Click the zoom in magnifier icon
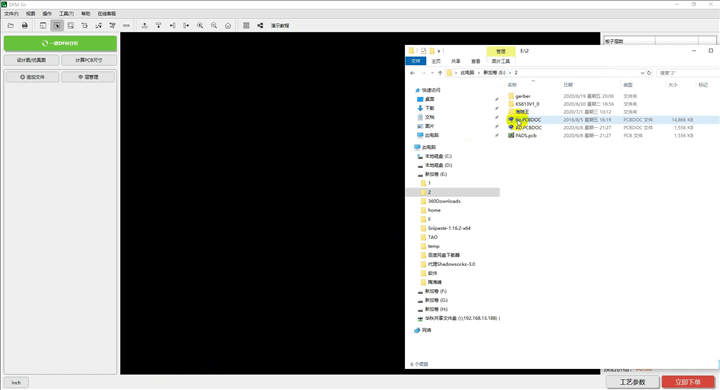Screen dimensions: 720x390 coord(200,26)
